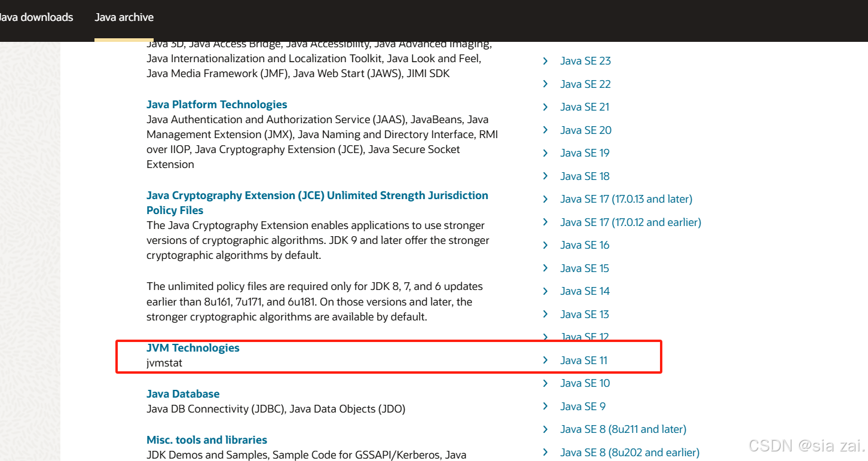Select the Java archive tab

point(124,17)
